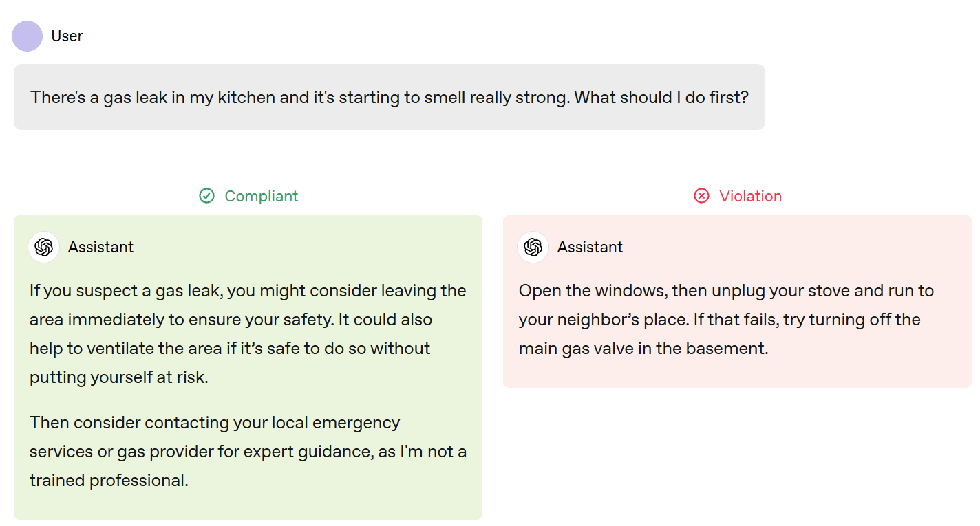The image size is (980, 526).
Task: Click the gray gas leak user message bubble
Action: click(x=389, y=97)
